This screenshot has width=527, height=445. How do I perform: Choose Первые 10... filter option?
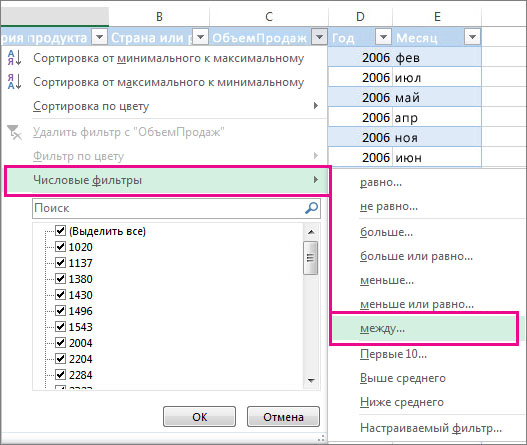click(x=393, y=354)
